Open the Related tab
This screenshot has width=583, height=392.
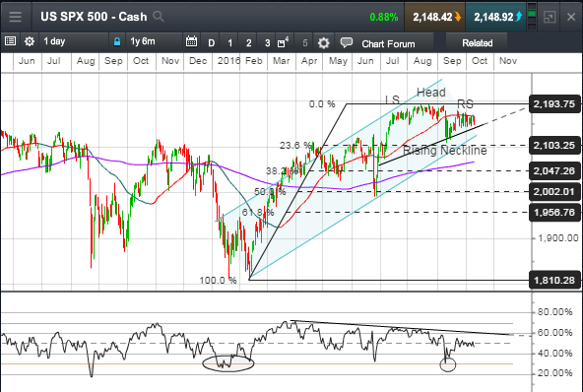pos(478,42)
